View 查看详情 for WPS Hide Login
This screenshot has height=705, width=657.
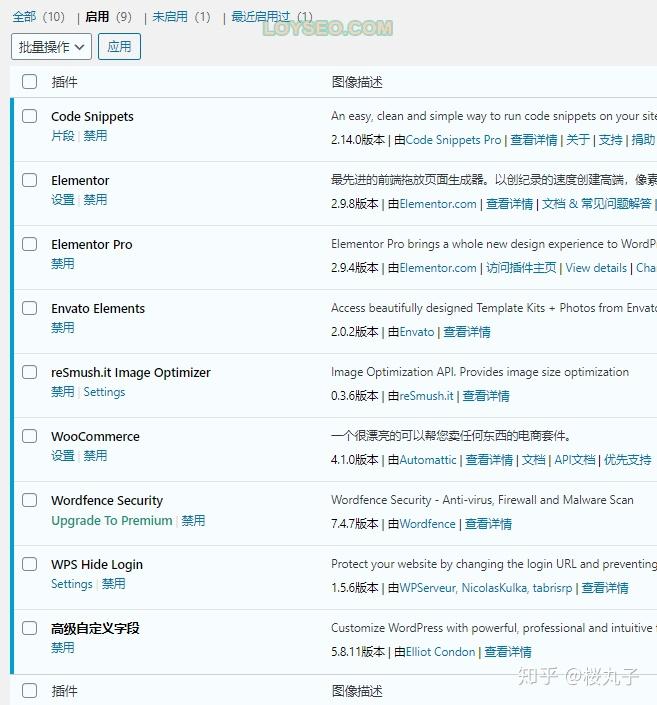(605, 588)
